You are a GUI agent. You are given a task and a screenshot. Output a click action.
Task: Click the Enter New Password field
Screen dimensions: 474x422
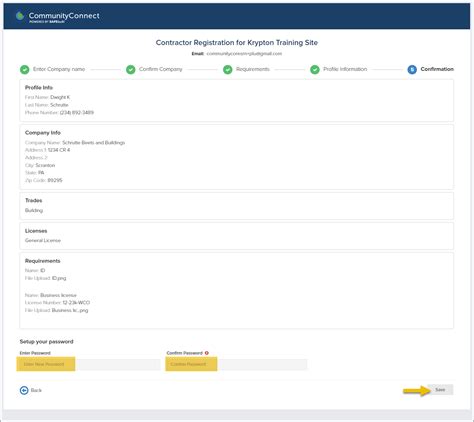click(89, 364)
